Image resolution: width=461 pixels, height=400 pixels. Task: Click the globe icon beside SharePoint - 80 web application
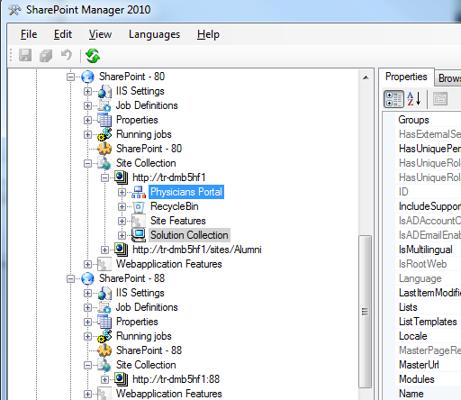pos(88,77)
